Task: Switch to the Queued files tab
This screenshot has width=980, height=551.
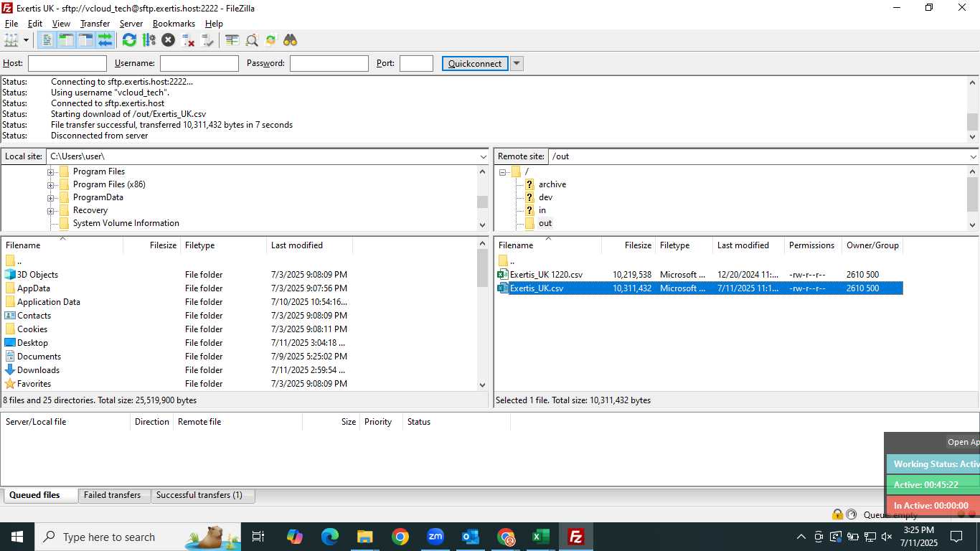Action: click(x=39, y=495)
